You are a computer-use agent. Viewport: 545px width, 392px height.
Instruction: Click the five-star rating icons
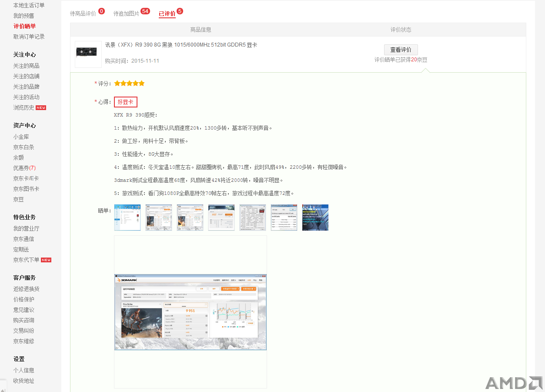coord(129,83)
